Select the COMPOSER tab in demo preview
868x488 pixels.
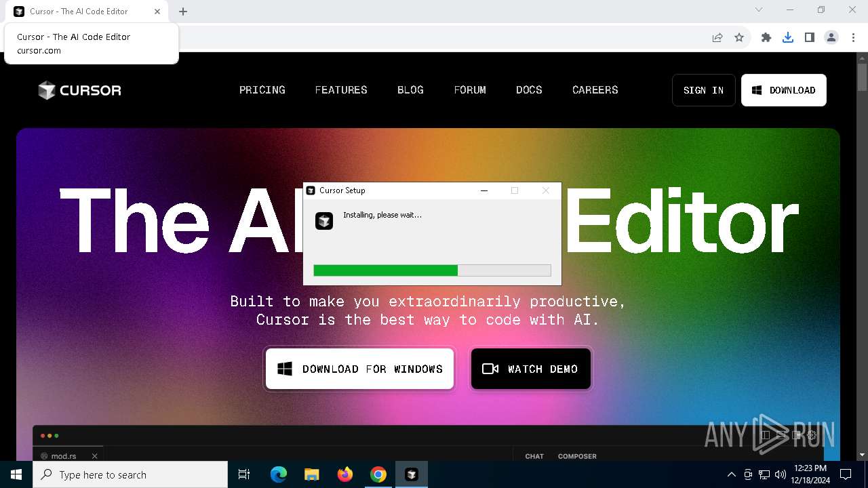[x=577, y=456]
